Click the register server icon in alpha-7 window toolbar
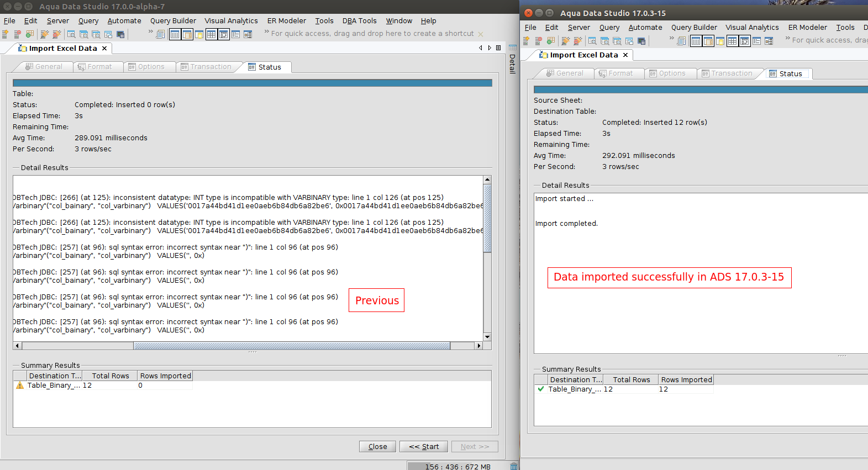 click(x=5, y=34)
